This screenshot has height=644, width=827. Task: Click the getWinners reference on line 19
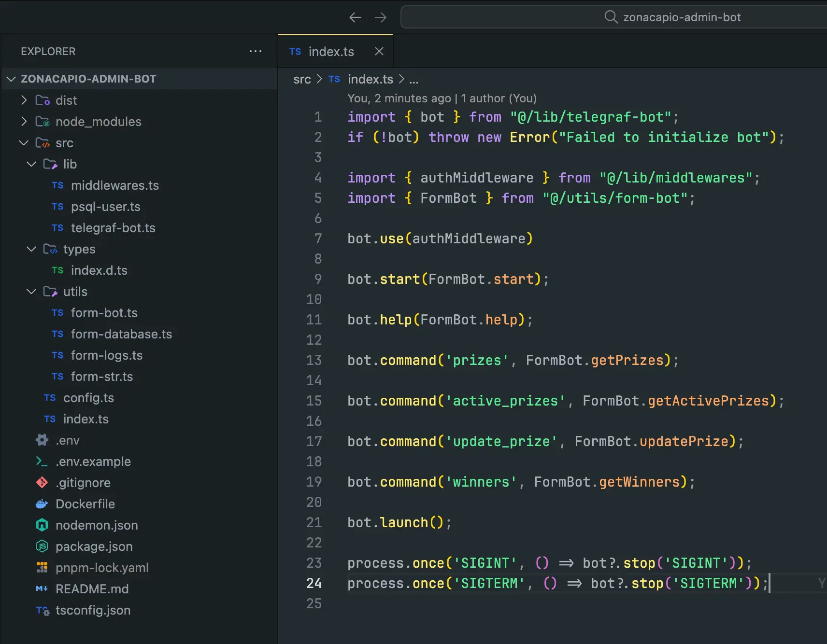click(x=640, y=482)
